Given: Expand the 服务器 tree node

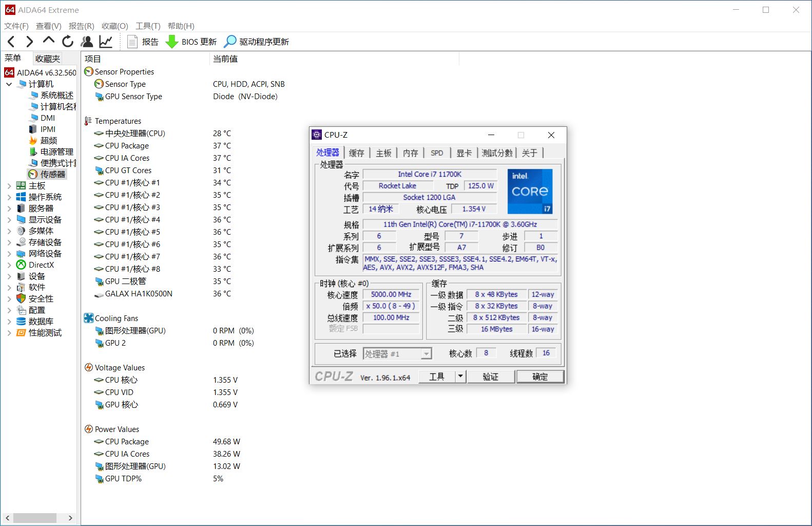Looking at the screenshot, I should [9, 209].
